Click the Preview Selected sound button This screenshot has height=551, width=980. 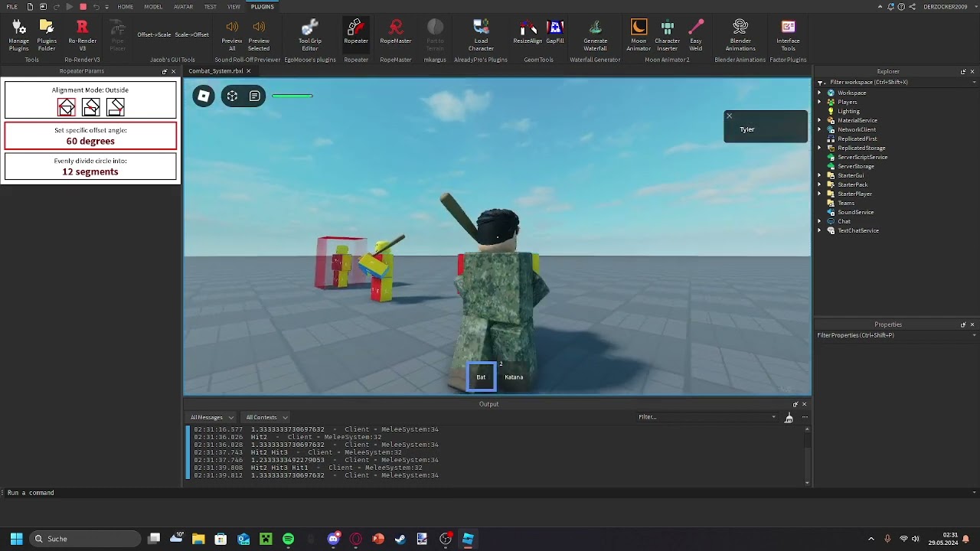[259, 35]
